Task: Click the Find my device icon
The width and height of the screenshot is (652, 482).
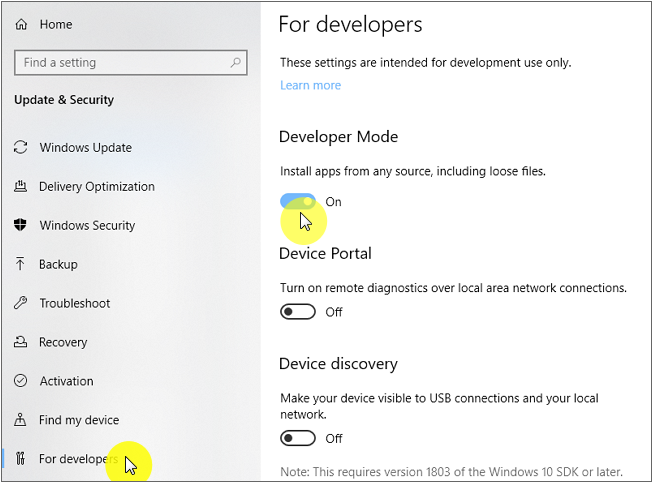Action: click(20, 421)
